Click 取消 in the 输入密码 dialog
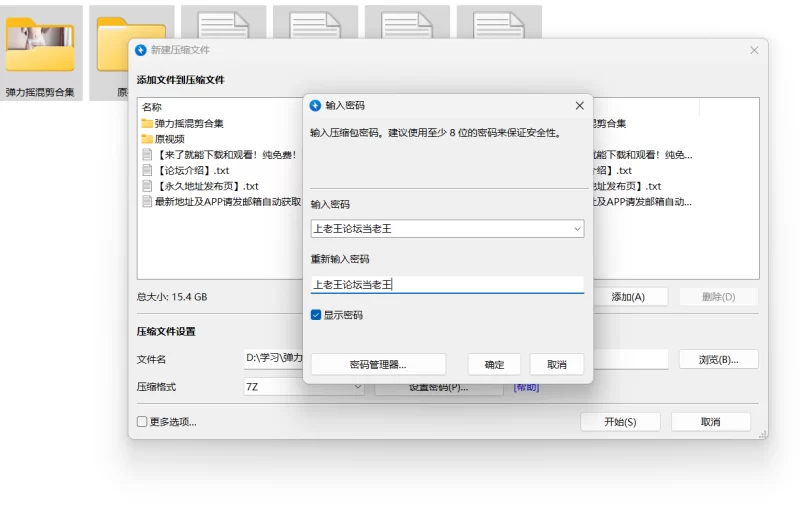 pyautogui.click(x=557, y=364)
